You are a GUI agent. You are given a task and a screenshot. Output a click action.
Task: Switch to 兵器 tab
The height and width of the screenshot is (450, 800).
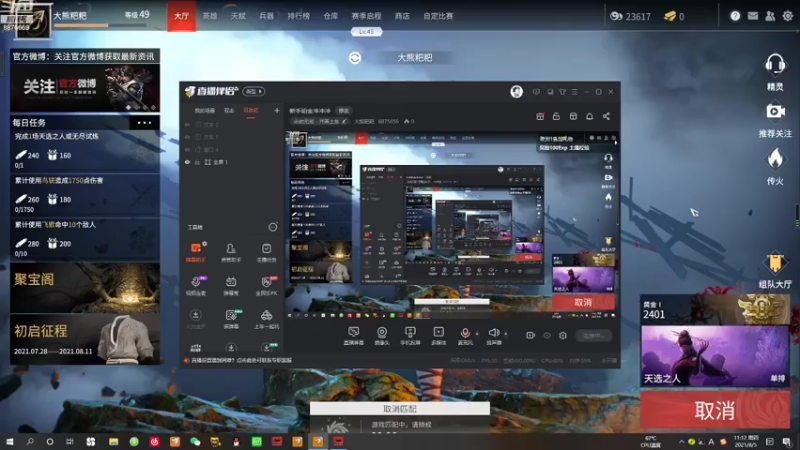point(266,16)
